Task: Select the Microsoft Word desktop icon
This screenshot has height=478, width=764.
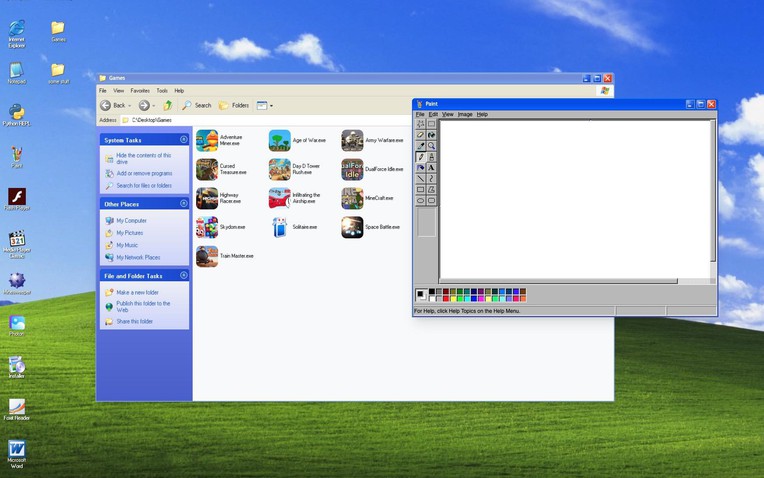Action: (x=17, y=454)
